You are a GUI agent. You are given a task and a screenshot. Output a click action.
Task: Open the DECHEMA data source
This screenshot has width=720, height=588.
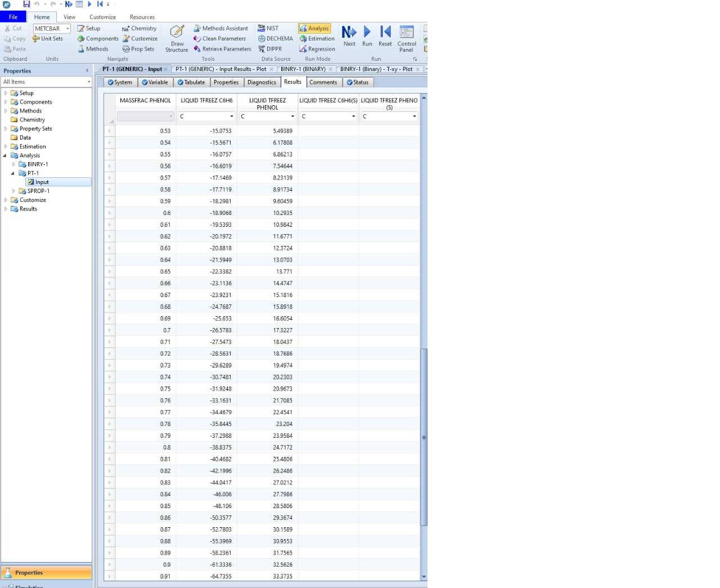(276, 39)
